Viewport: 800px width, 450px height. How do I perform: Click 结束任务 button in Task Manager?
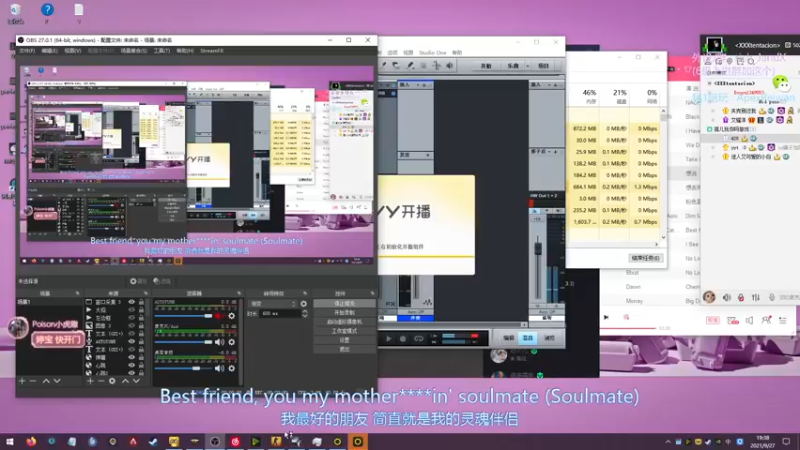645,258
